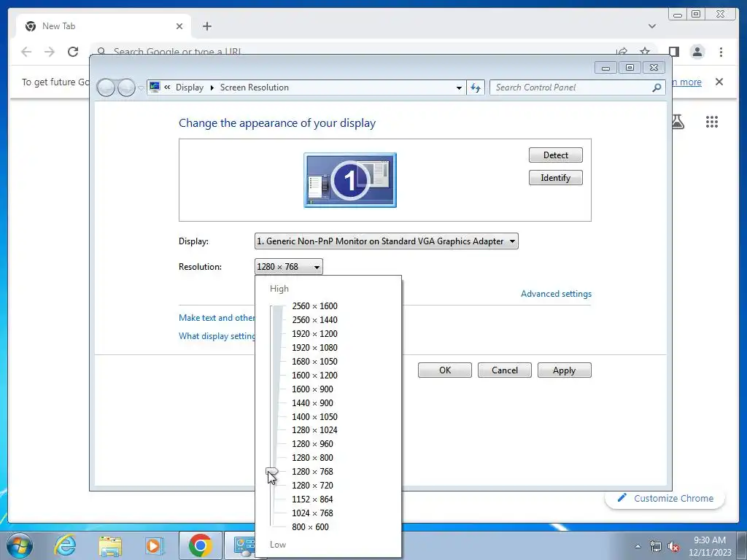Click the network tray icon
The height and width of the screenshot is (560, 747).
click(x=656, y=546)
